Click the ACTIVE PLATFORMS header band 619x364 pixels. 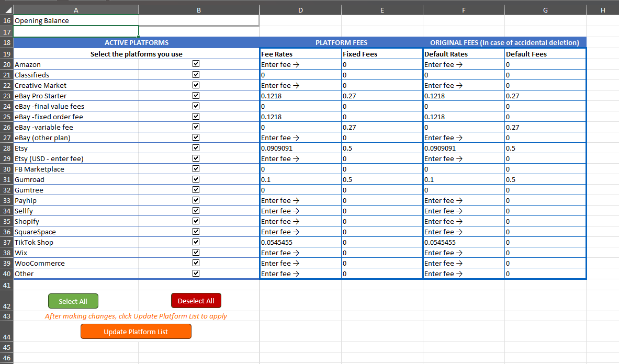click(x=136, y=42)
